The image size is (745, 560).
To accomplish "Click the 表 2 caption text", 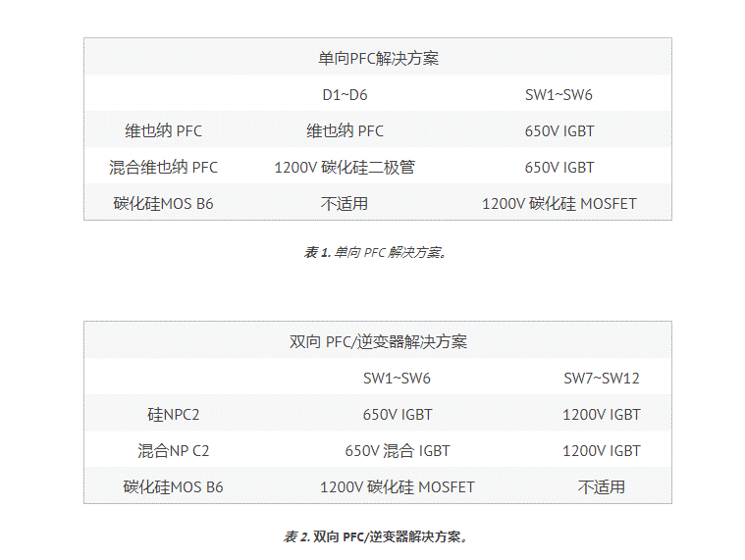I will tap(377, 536).
